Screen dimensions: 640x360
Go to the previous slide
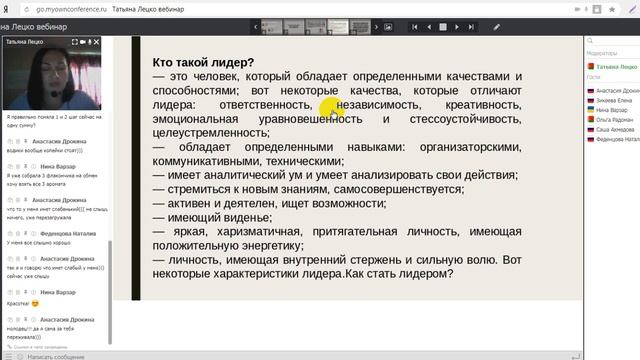[429, 27]
